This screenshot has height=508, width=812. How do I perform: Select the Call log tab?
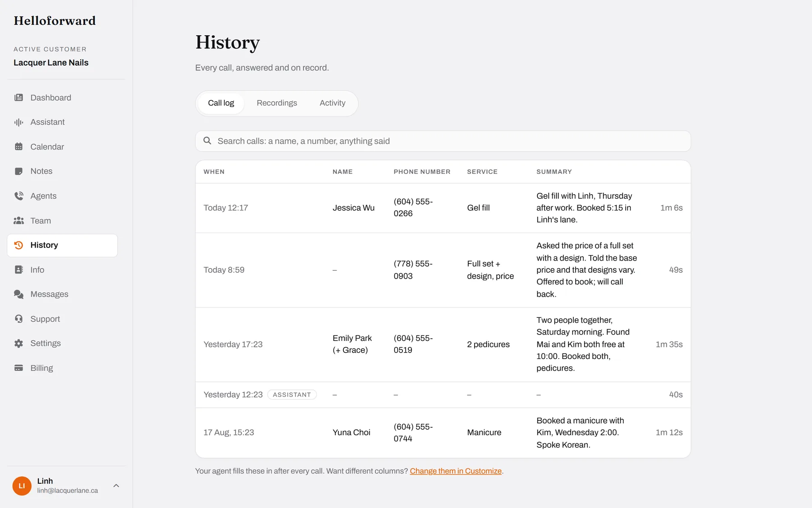(x=221, y=103)
